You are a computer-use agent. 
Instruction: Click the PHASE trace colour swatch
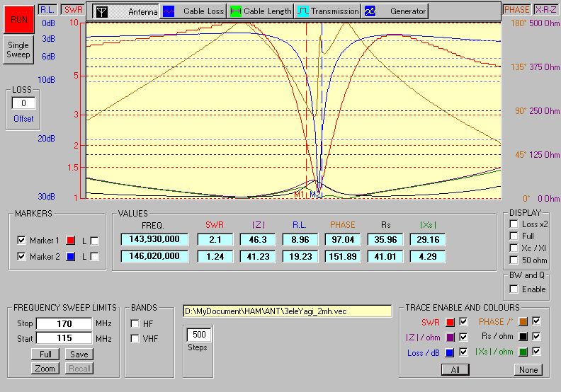click(523, 322)
